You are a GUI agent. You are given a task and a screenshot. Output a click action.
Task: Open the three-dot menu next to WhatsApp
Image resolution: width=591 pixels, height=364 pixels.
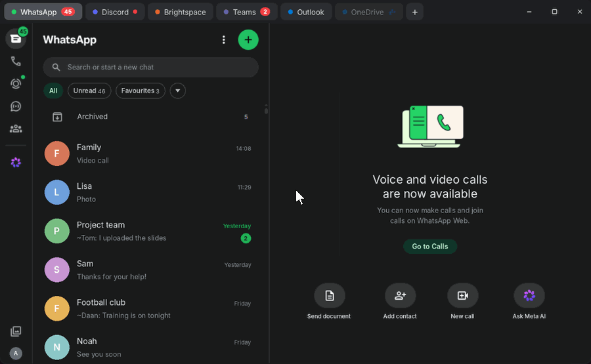coord(223,40)
